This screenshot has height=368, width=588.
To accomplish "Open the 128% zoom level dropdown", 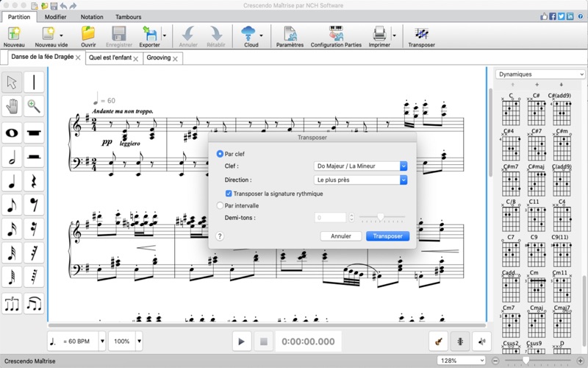I will (462, 361).
